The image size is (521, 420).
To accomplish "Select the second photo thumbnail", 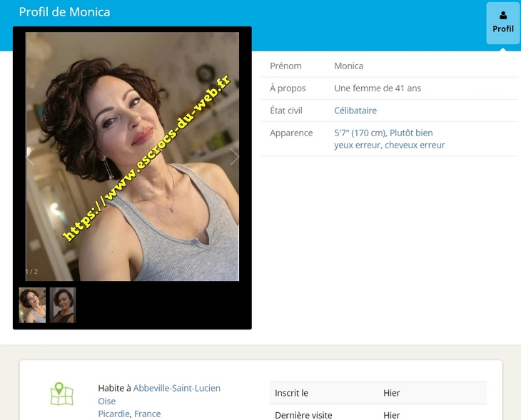I will coord(63,305).
